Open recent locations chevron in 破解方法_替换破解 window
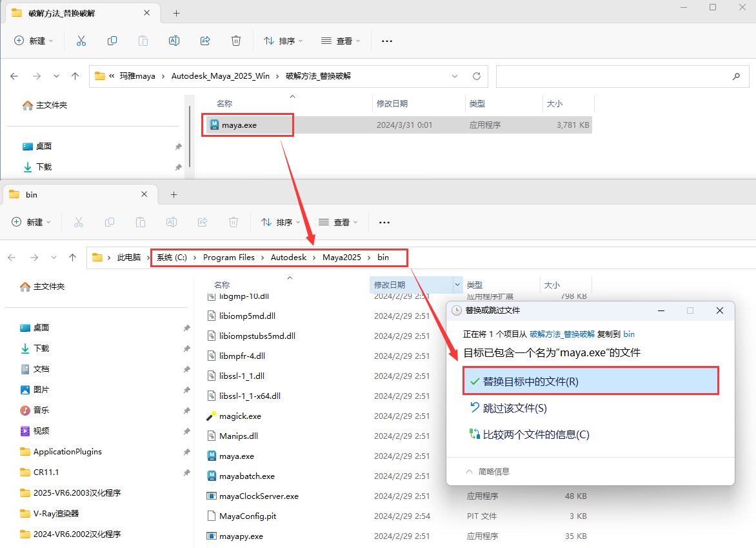Screen dimensions: 756x548 (56, 76)
